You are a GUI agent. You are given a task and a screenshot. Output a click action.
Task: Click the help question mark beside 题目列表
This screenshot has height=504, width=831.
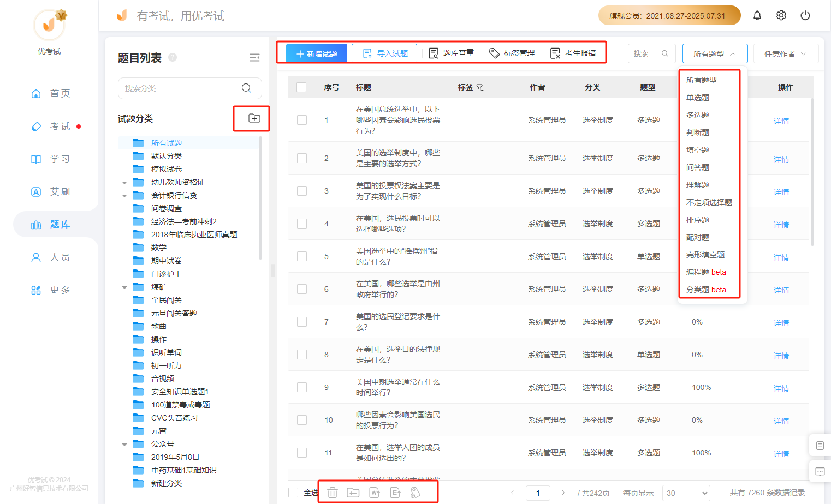tap(173, 57)
